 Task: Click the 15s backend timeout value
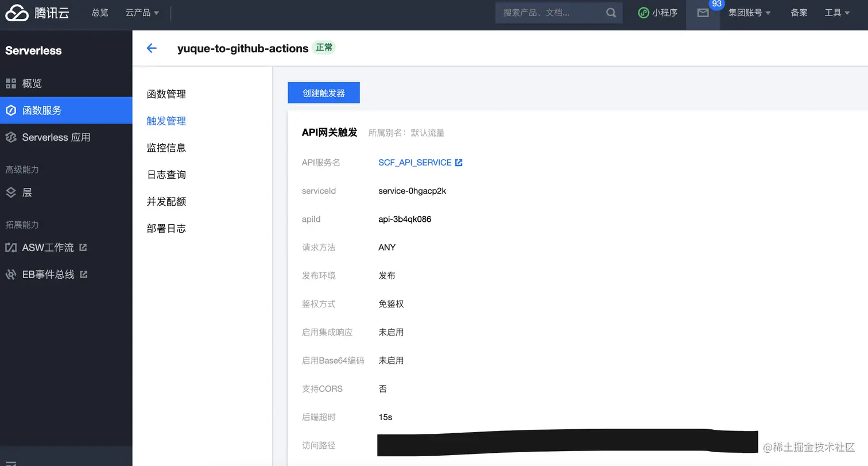(385, 417)
